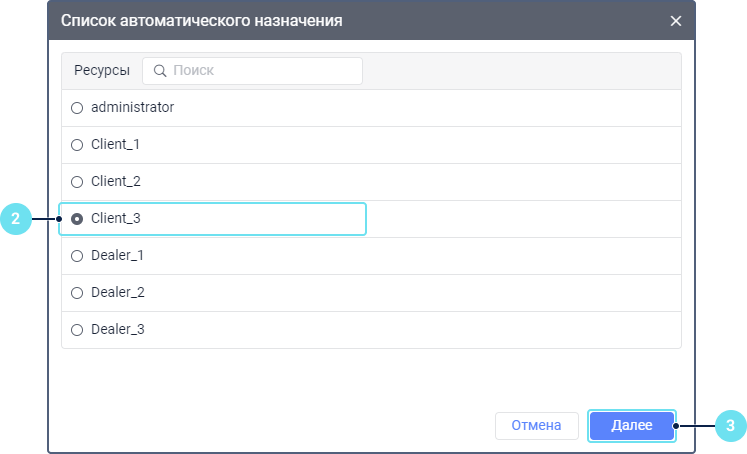Click the administrator label text

pos(132,107)
